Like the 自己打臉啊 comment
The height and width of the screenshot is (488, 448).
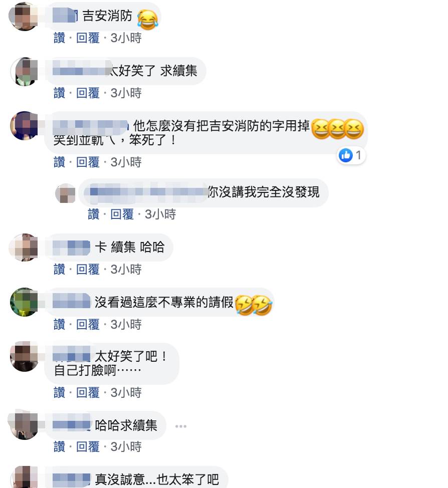point(59,392)
